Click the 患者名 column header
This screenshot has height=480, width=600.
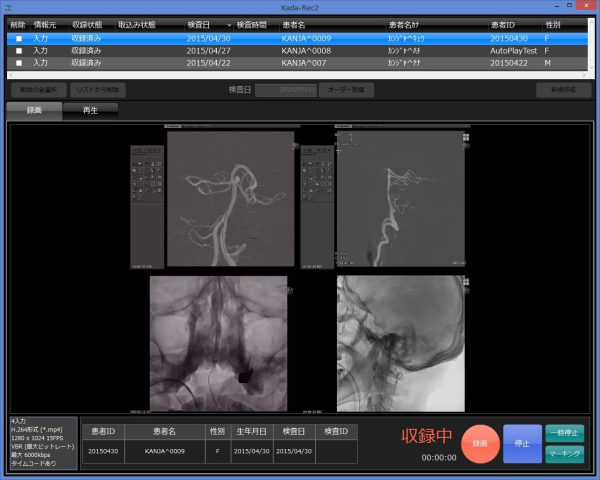click(299, 23)
